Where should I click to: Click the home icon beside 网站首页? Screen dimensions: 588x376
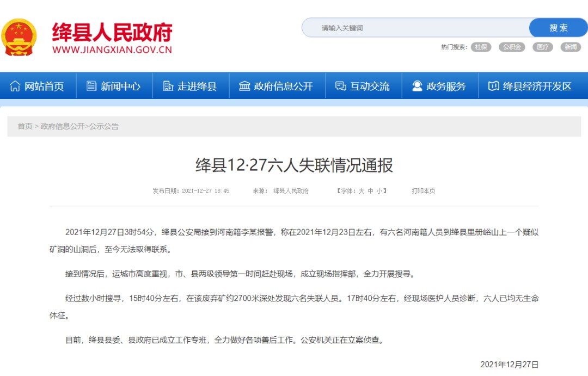pyautogui.click(x=15, y=85)
